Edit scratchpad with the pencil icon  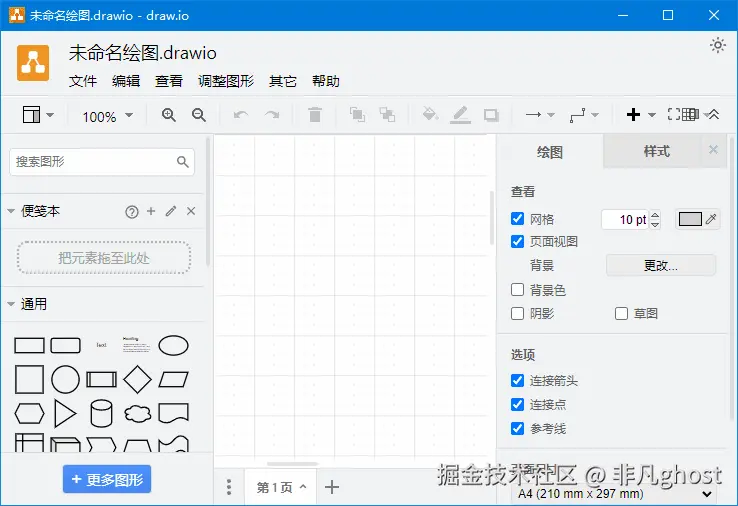(x=171, y=211)
